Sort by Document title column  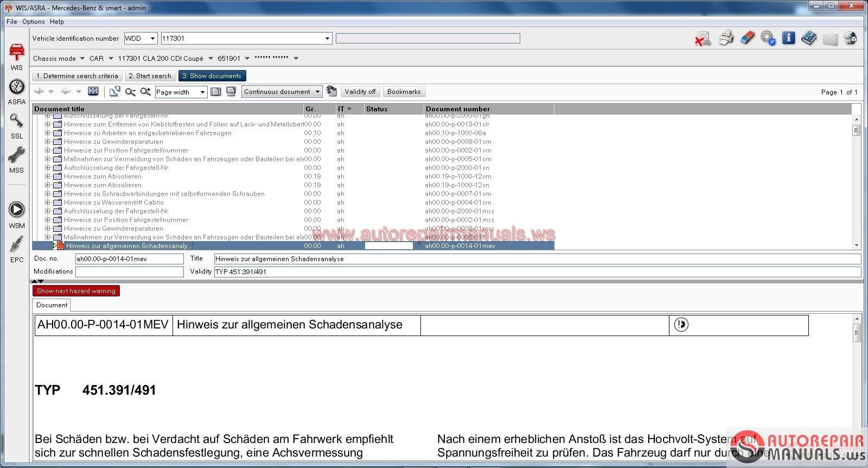point(168,109)
